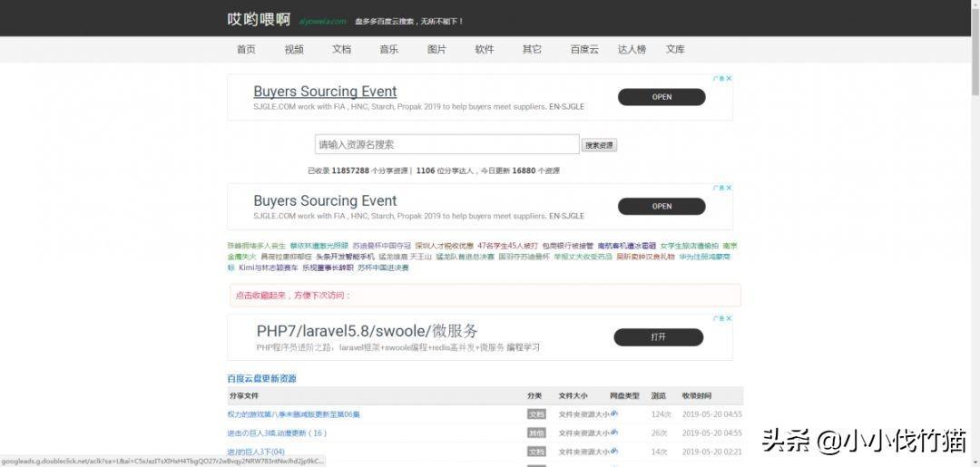980x467 pixels.
Task: Close the PHP7/laravel5.8 ad banner
Action: [728, 319]
